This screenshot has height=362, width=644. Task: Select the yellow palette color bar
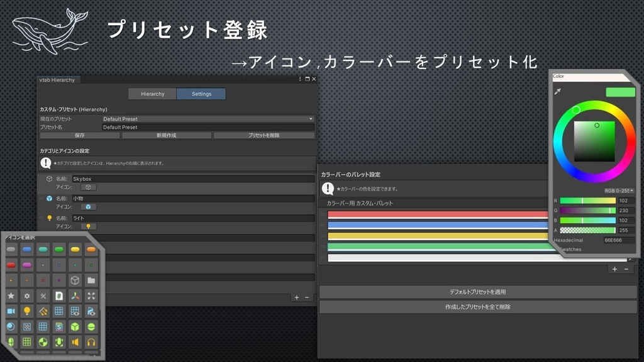pyautogui.click(x=438, y=236)
